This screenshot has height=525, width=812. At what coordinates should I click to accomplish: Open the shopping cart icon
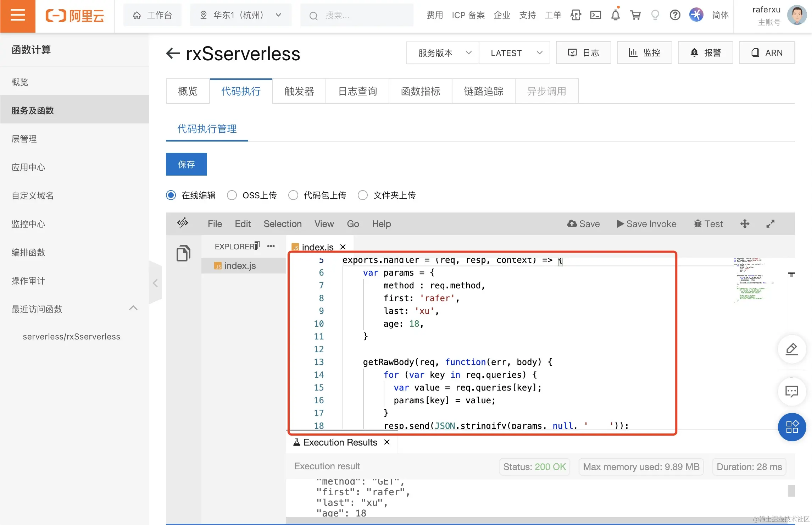[x=635, y=15]
